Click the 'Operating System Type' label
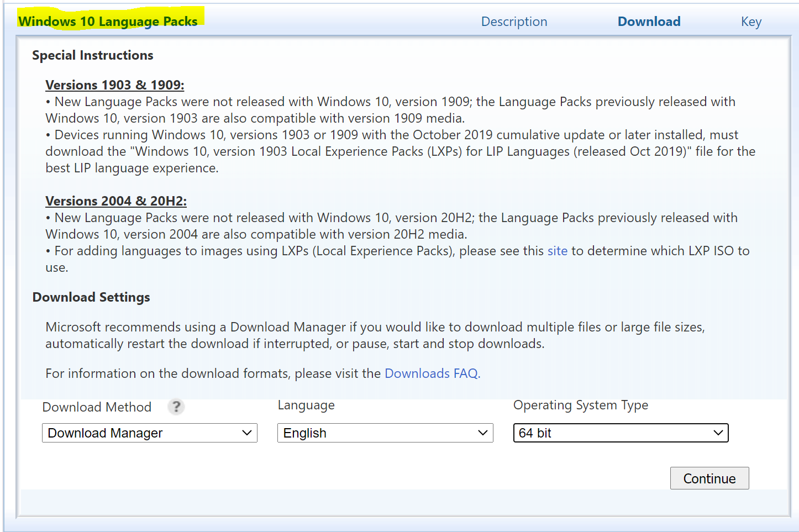 pos(581,405)
